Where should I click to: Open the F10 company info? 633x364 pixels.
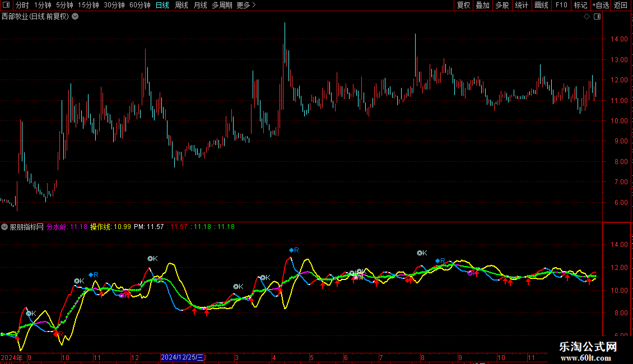tap(561, 5)
